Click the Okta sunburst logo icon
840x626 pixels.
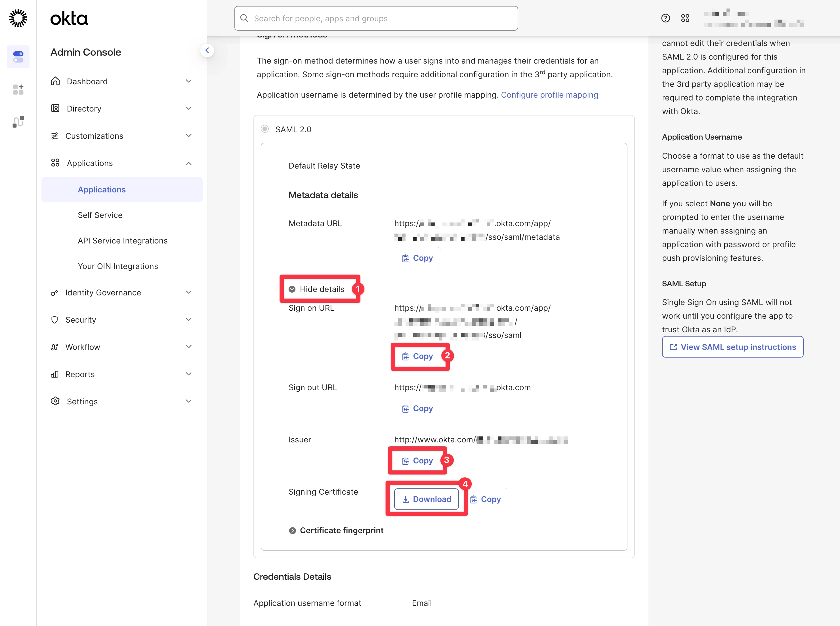(18, 18)
